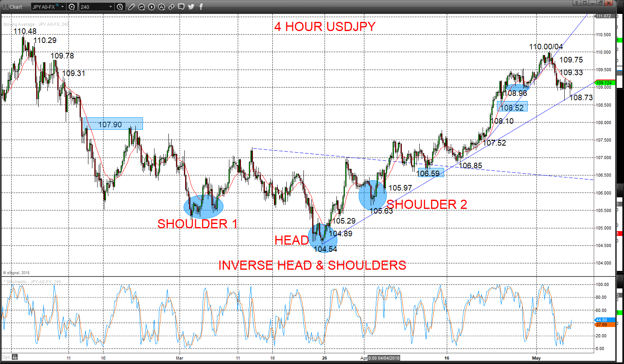Click the 111.072 price axis marker
This screenshot has height=364, width=624.
click(605, 16)
